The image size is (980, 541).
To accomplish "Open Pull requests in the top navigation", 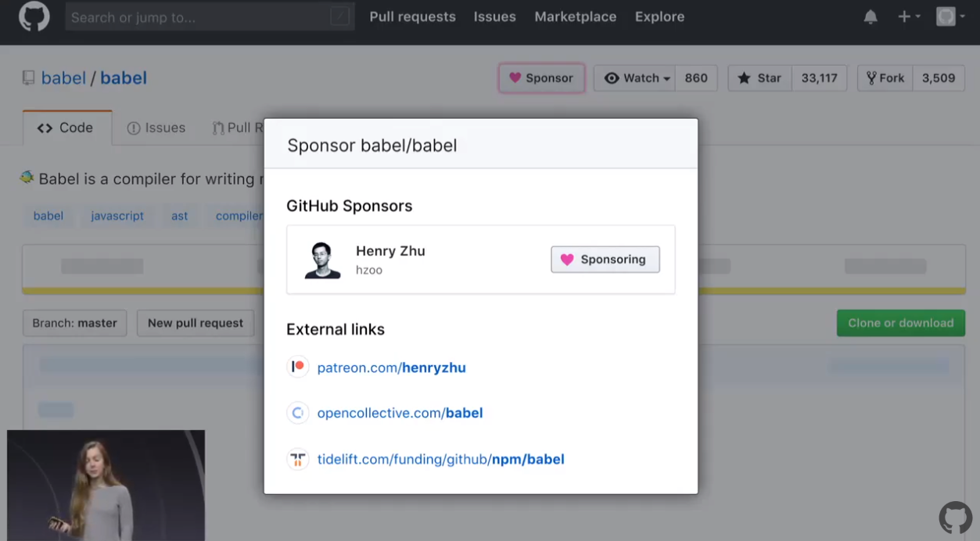I will click(x=412, y=16).
